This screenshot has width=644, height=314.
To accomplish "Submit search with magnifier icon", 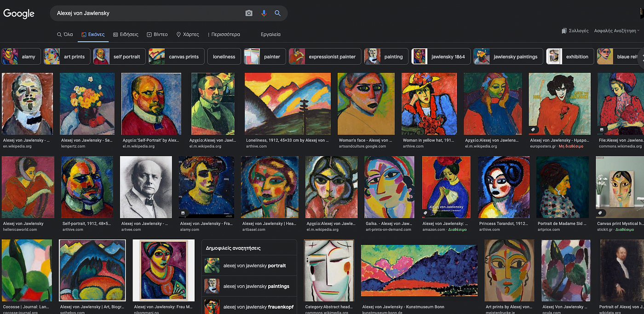I will coord(277,13).
